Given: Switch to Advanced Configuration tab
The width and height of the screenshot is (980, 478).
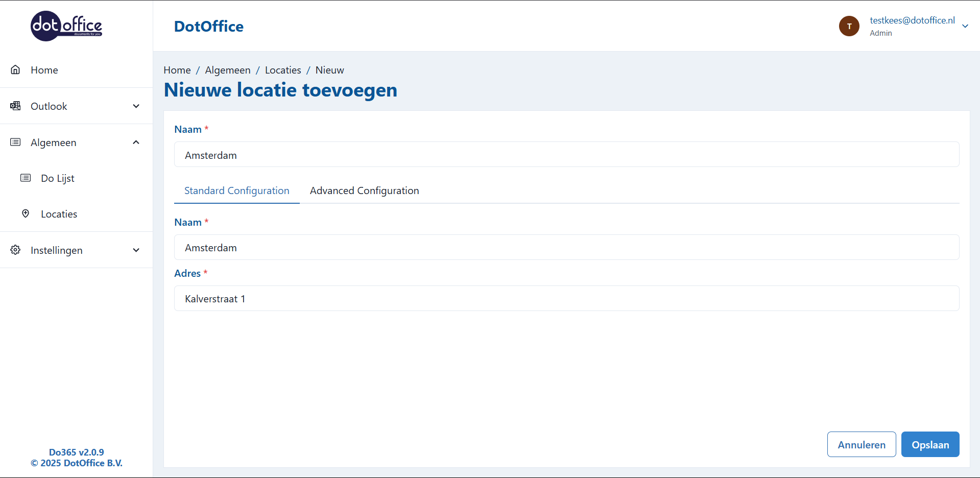Looking at the screenshot, I should point(364,190).
